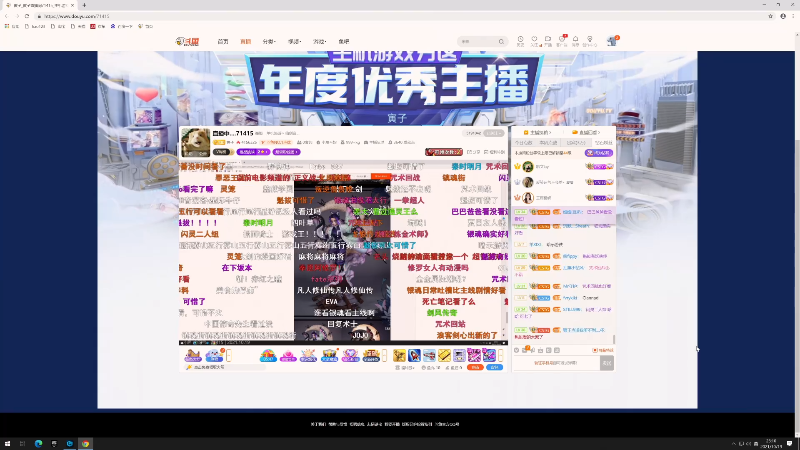The height and width of the screenshot is (450, 800).
Task: Select the golden statue gift icon
Action: [399, 355]
